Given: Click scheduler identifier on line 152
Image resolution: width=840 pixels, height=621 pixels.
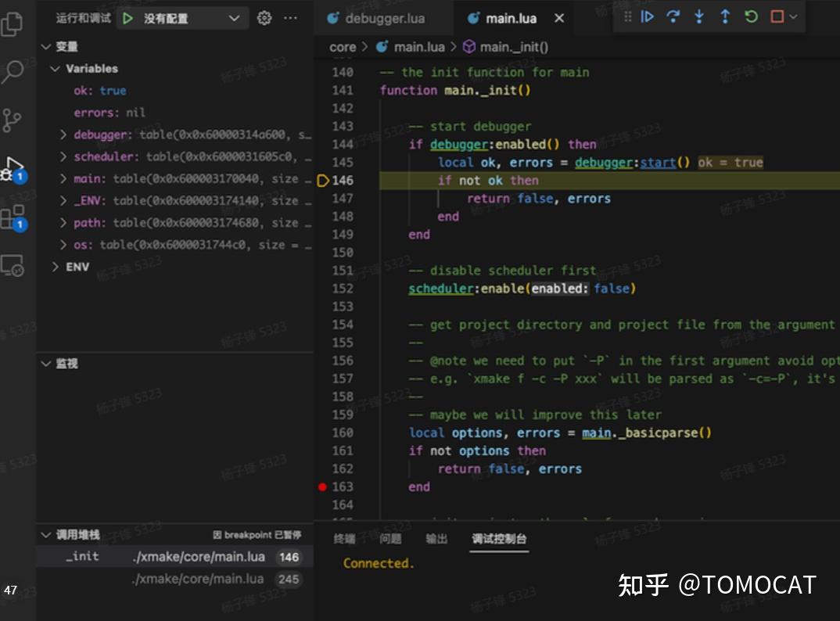Looking at the screenshot, I should (441, 289).
